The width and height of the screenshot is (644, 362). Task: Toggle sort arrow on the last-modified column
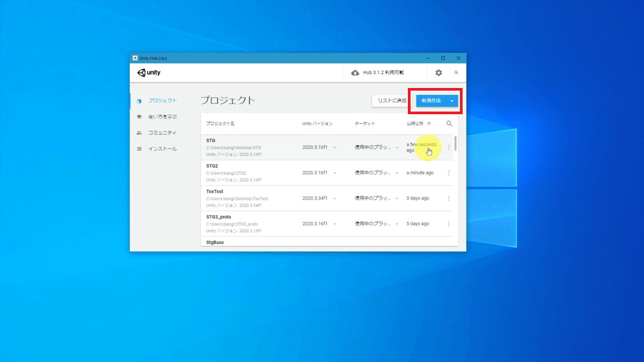(x=429, y=123)
